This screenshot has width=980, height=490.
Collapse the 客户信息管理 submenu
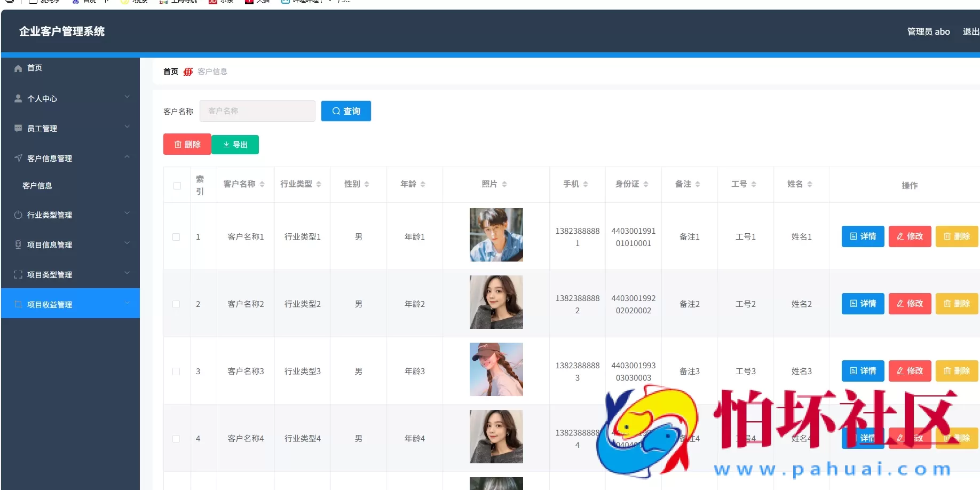pyautogui.click(x=127, y=157)
